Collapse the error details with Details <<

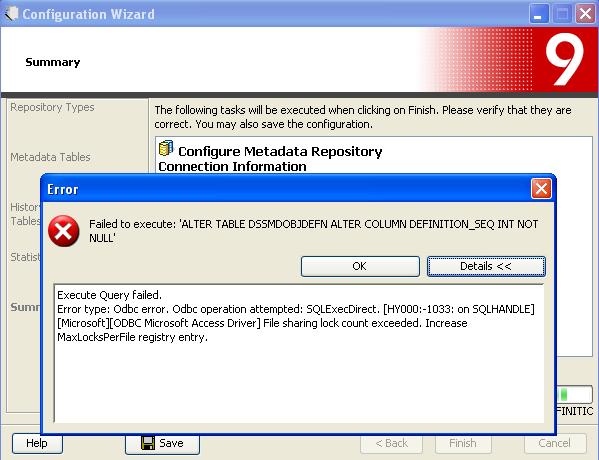486,266
